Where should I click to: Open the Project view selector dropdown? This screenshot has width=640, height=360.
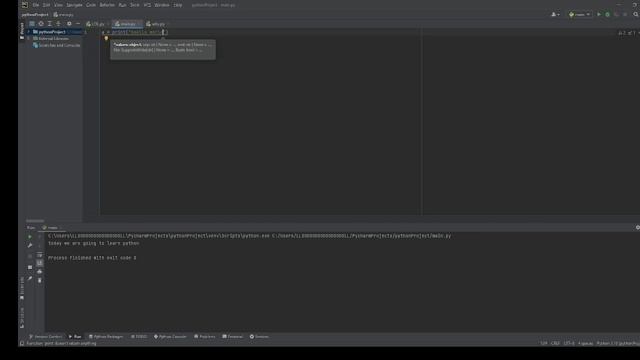(x=32, y=24)
